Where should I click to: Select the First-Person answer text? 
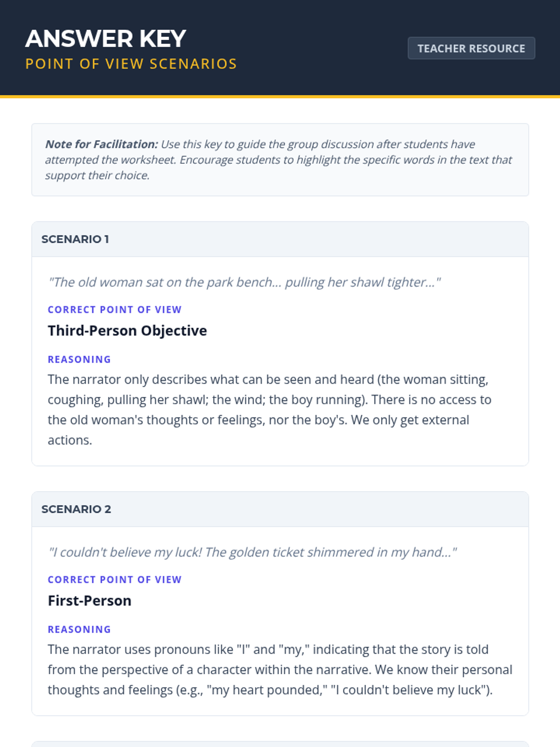90,600
